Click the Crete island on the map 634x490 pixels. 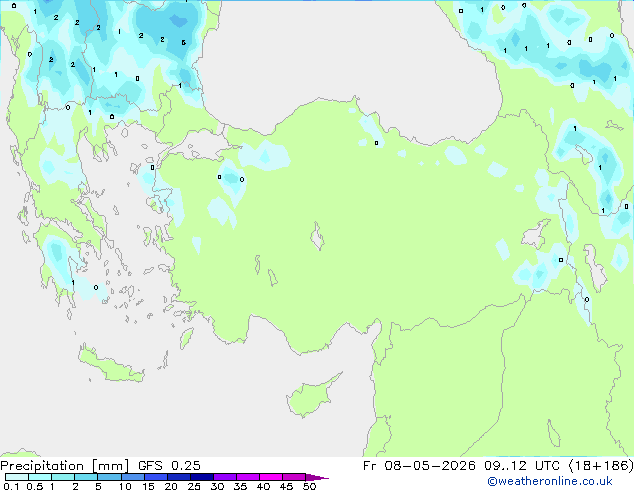(110, 364)
